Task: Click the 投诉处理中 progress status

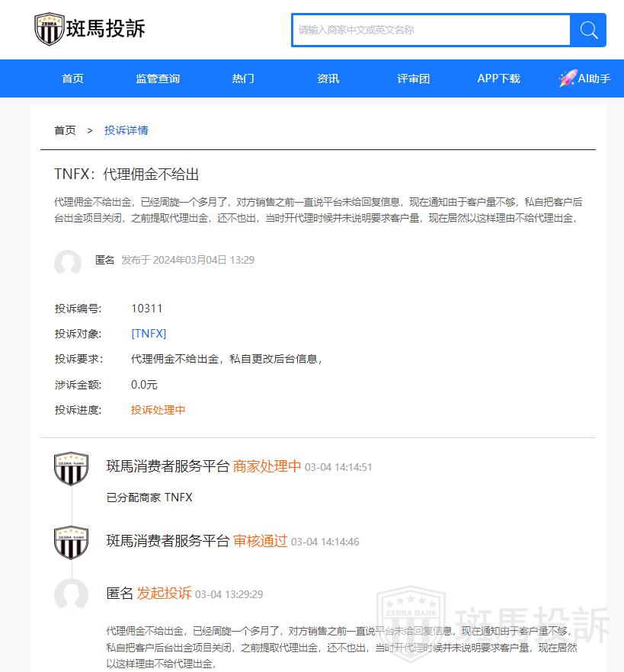Action: point(158,410)
